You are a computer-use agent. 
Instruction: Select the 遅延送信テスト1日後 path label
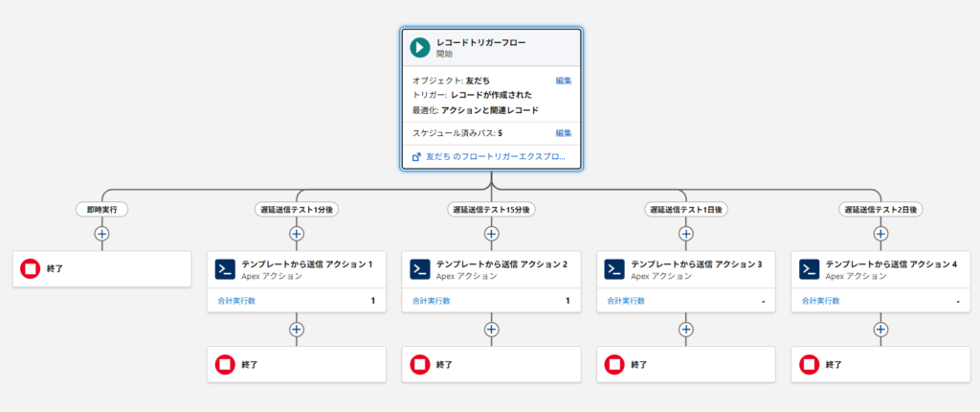coord(685,209)
